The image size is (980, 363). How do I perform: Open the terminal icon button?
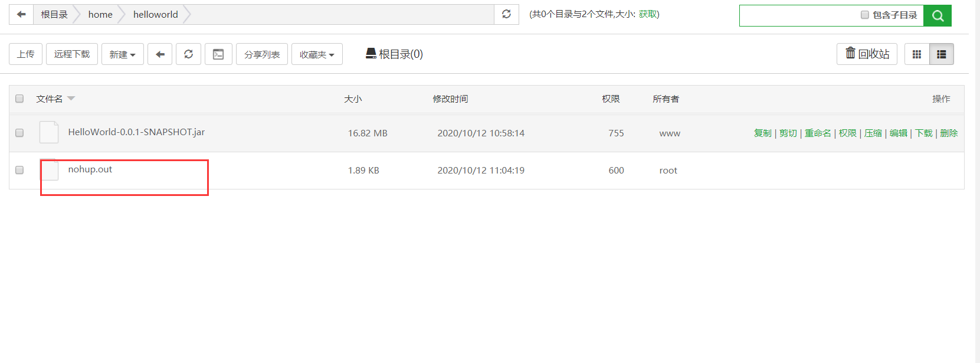pos(218,54)
